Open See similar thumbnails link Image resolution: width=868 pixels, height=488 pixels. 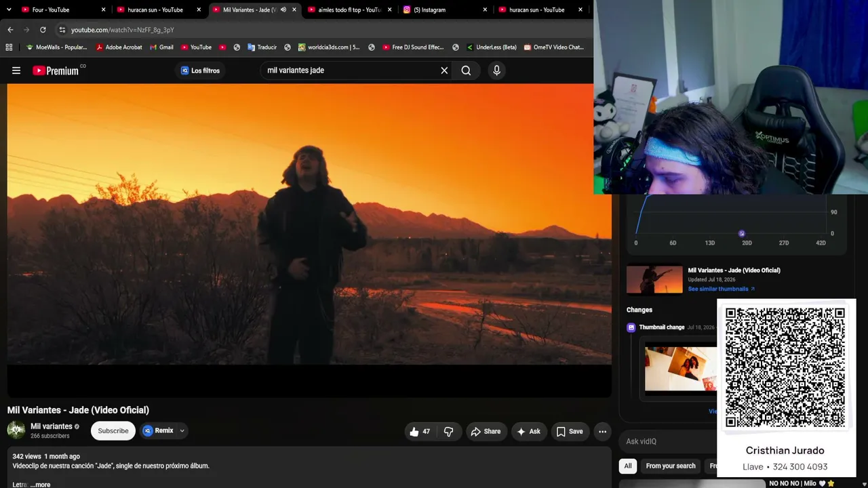(722, 289)
